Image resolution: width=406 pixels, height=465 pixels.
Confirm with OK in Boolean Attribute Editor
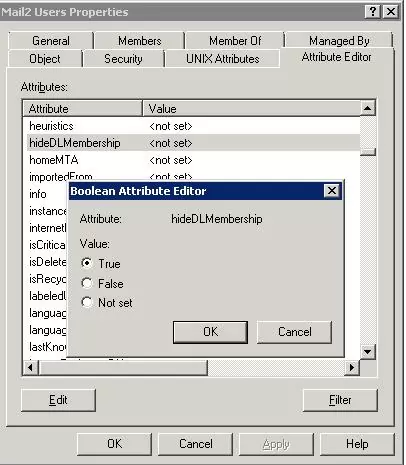point(210,332)
